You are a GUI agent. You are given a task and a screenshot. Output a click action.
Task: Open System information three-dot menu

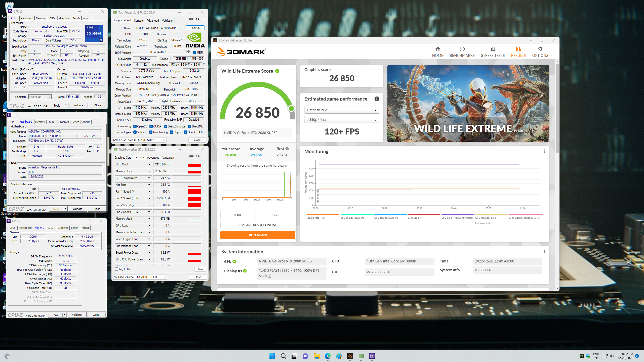pyautogui.click(x=544, y=252)
